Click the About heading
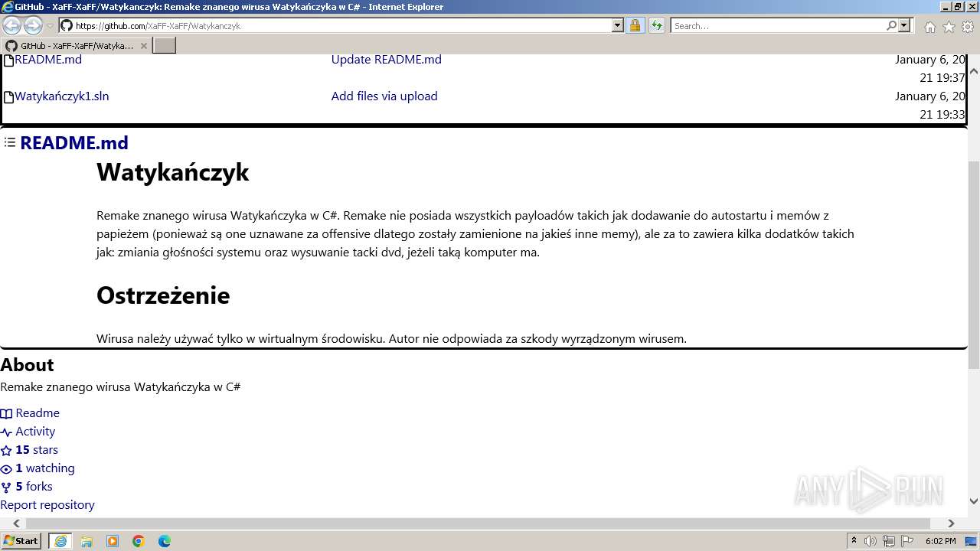 (27, 365)
